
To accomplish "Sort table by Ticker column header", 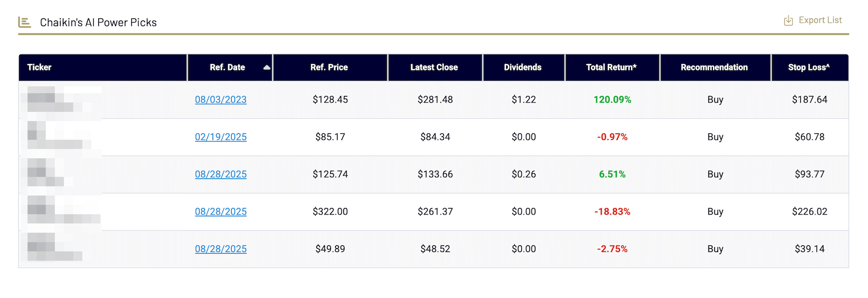I will (x=40, y=67).
